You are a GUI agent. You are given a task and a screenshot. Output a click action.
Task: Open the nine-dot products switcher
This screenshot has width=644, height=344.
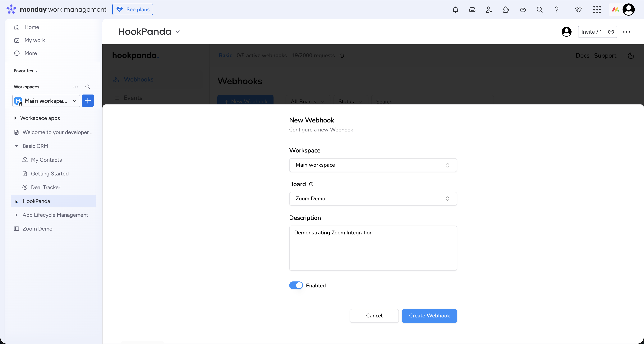[x=597, y=10]
